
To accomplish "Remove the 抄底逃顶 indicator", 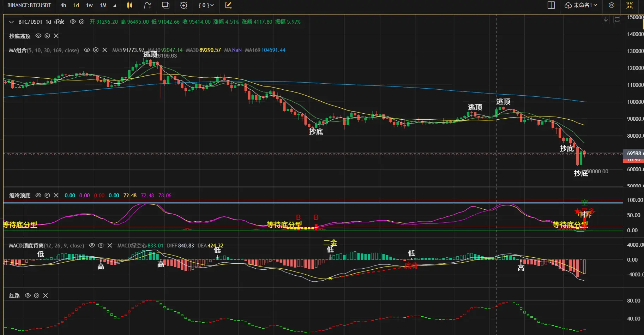I will click(x=56, y=36).
